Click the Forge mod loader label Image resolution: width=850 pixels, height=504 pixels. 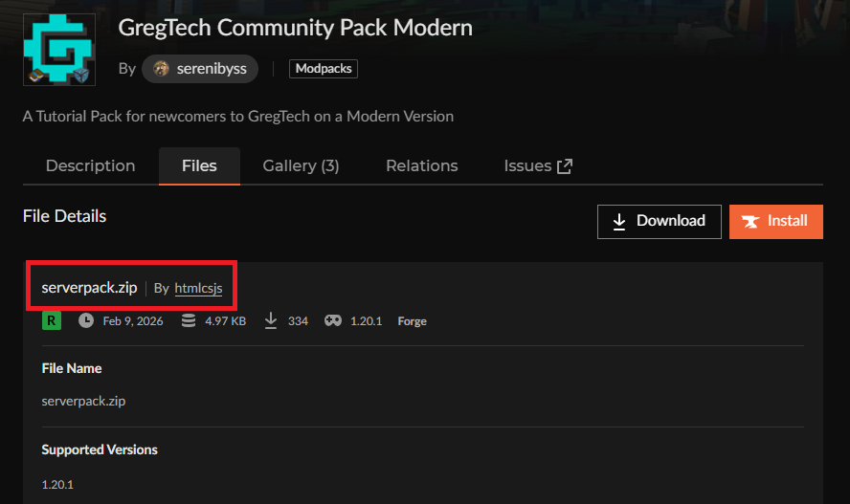click(x=412, y=321)
